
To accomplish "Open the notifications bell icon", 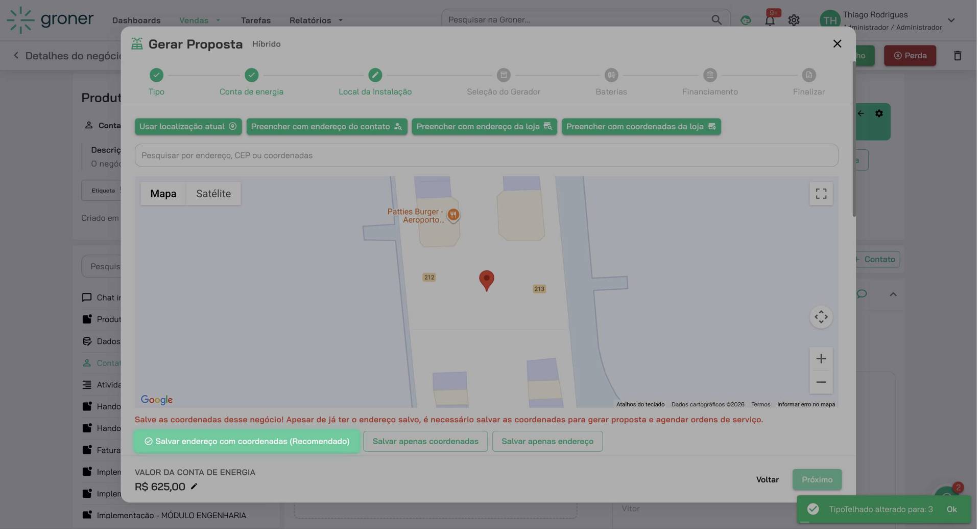I will (769, 20).
